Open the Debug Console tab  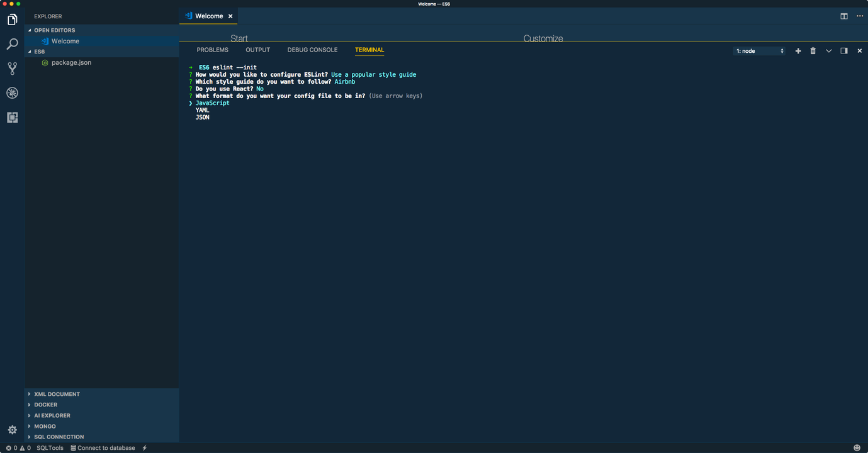pyautogui.click(x=312, y=50)
